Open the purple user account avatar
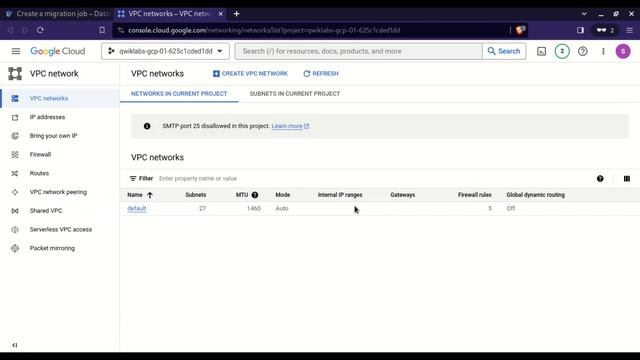640x360 pixels. [623, 51]
